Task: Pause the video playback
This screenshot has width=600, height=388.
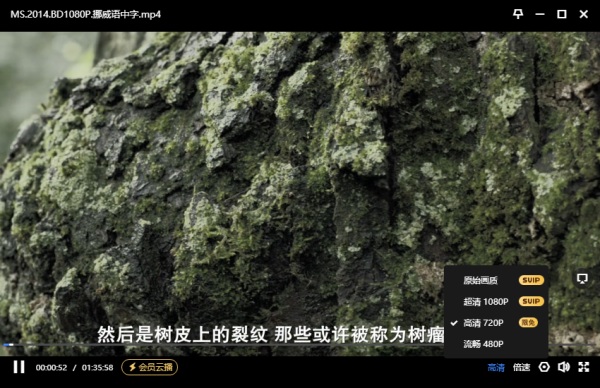Action: (19, 367)
